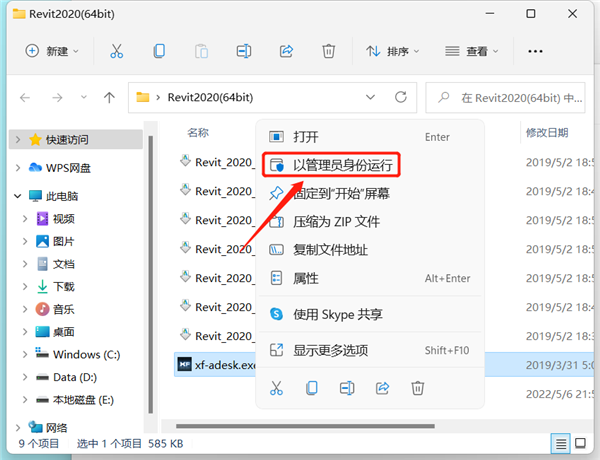600x460 pixels.
Task: Click the rename icon in top toolbar
Action: [244, 51]
